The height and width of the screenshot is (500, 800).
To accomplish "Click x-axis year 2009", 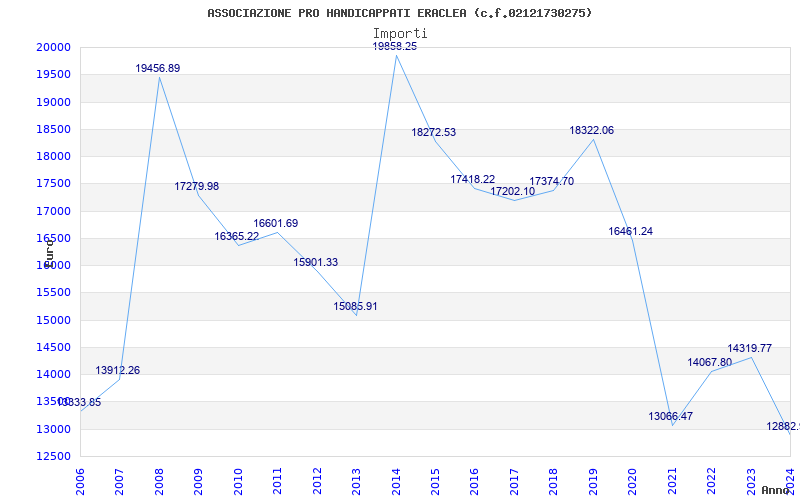I will tap(198, 481).
